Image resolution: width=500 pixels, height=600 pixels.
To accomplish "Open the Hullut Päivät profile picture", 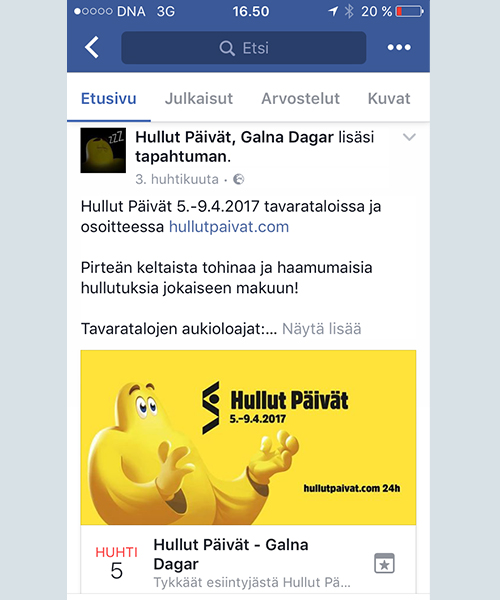I will [103, 150].
